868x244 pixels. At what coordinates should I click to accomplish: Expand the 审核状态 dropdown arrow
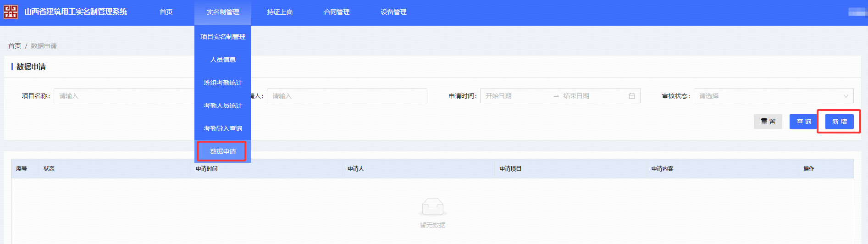pyautogui.click(x=846, y=96)
